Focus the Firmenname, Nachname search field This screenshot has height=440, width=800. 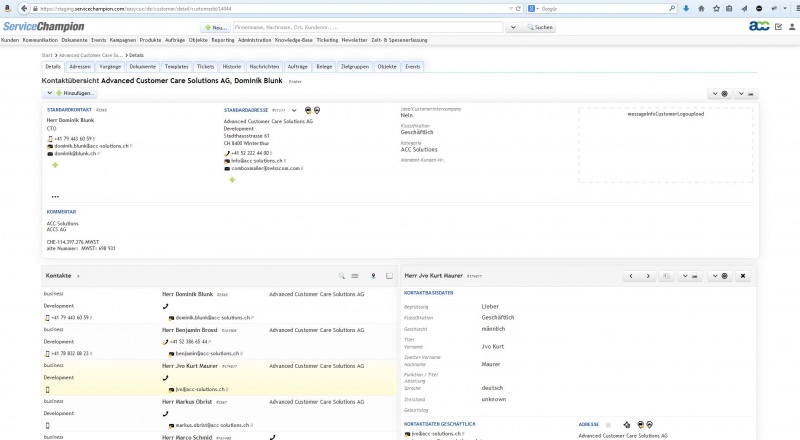point(368,27)
